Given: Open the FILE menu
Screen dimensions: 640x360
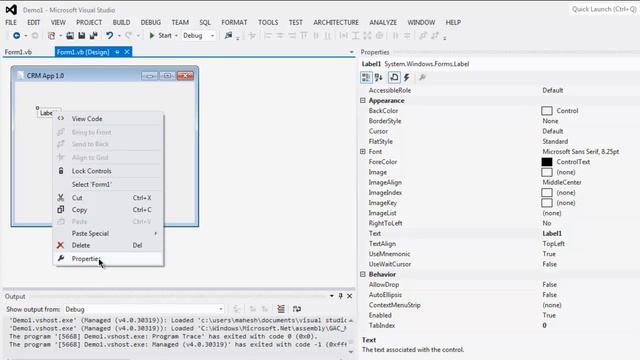Looking at the screenshot, I should click(x=11, y=22).
